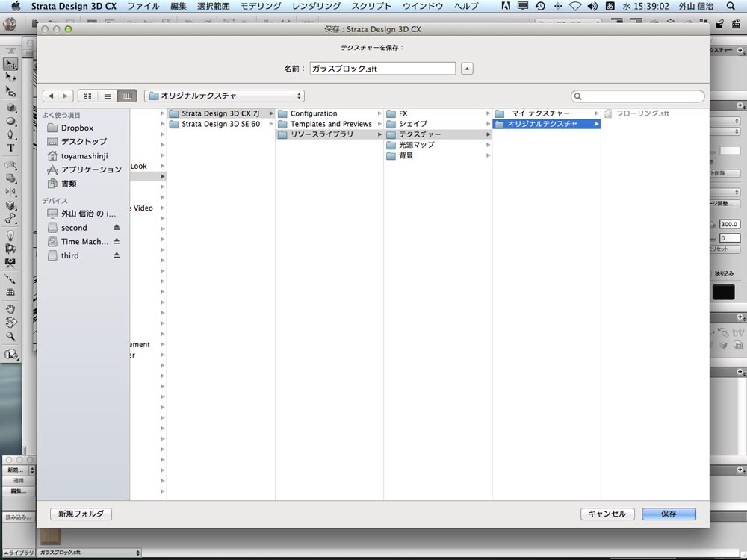Select the Light bulb point light tool

(x=10, y=235)
